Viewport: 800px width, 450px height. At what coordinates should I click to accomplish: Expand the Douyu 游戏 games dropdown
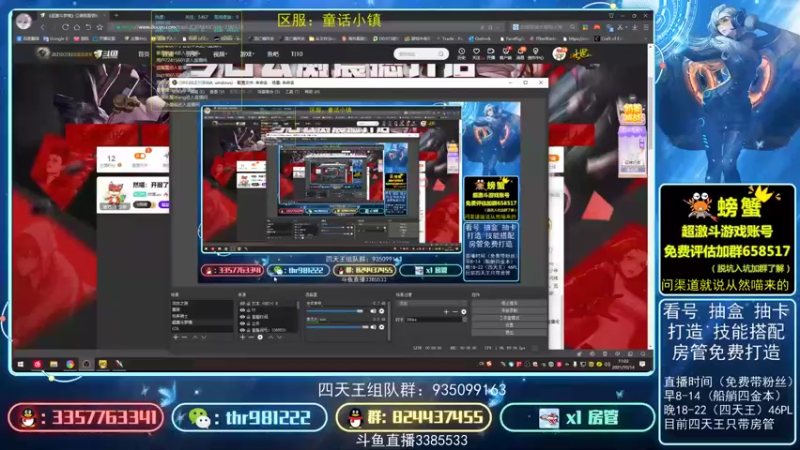(247, 54)
